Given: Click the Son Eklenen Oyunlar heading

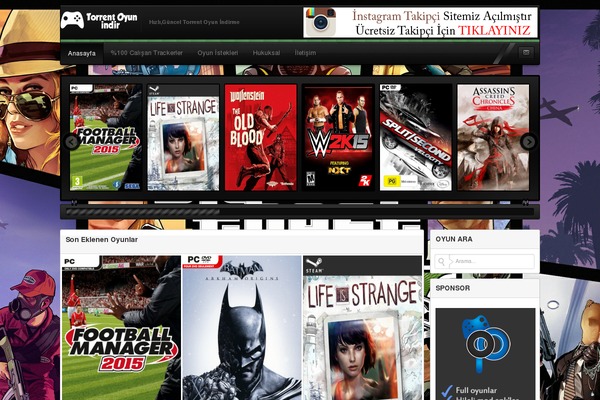Looking at the screenshot, I should click(x=101, y=240).
